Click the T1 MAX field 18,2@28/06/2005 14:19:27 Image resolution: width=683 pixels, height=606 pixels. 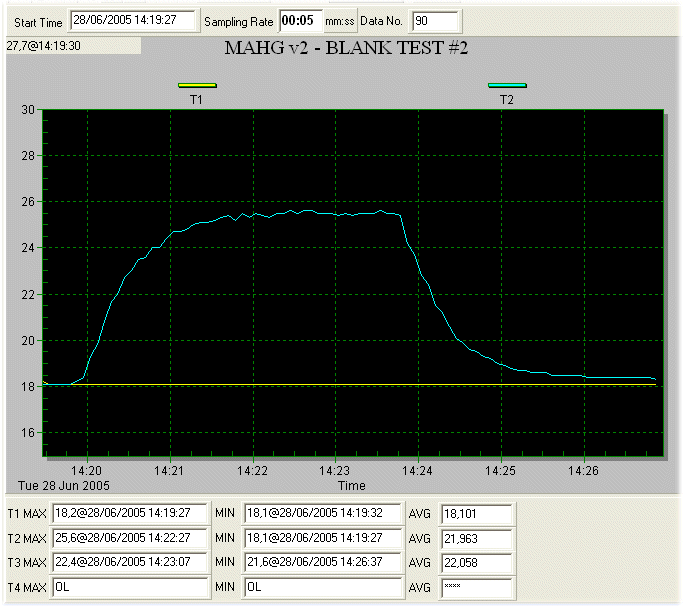tap(129, 513)
